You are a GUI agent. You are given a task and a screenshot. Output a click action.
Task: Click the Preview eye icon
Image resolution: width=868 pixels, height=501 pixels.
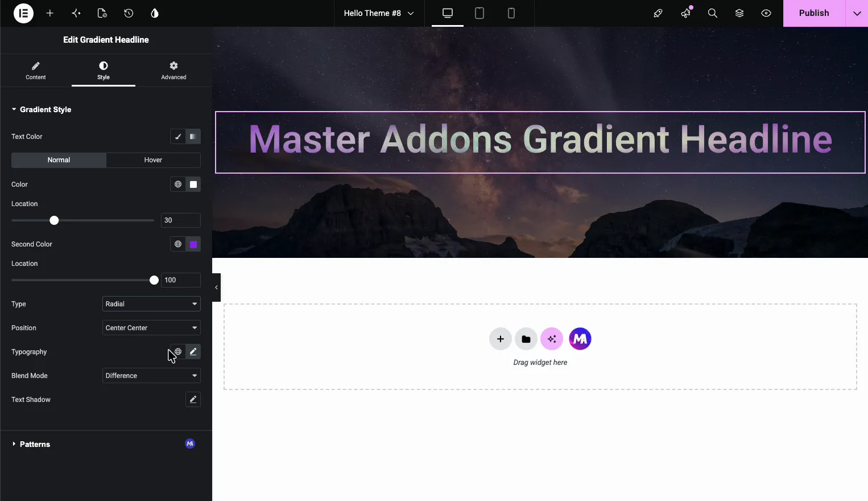tap(766, 13)
